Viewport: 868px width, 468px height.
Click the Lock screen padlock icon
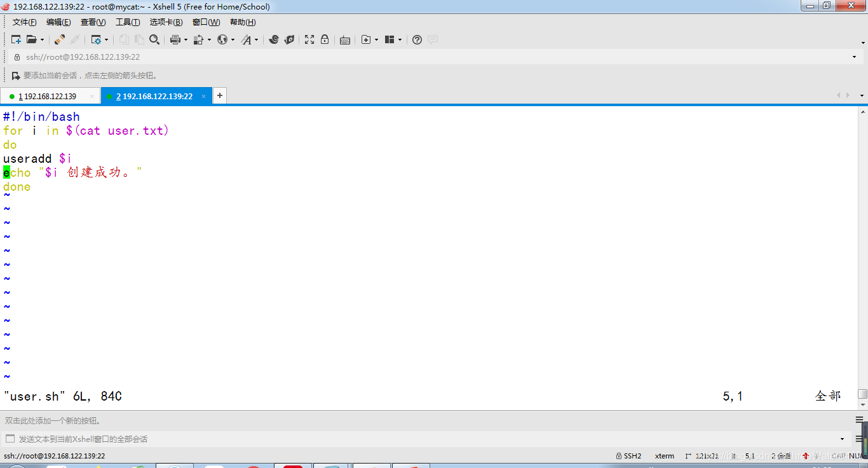pyautogui.click(x=325, y=39)
